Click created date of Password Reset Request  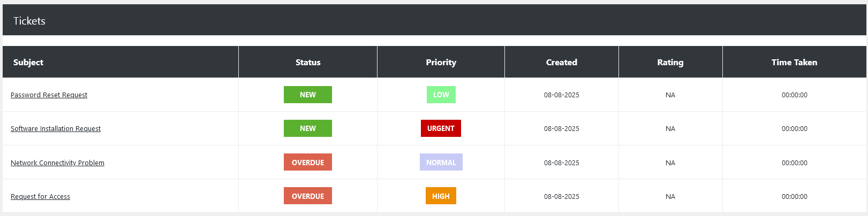tap(562, 95)
